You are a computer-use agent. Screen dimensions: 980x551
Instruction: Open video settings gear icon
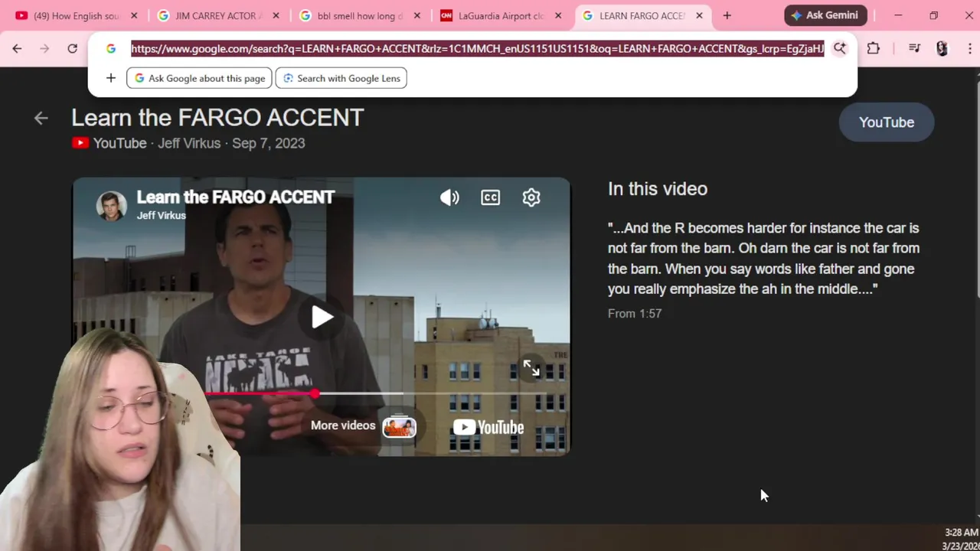[531, 197]
